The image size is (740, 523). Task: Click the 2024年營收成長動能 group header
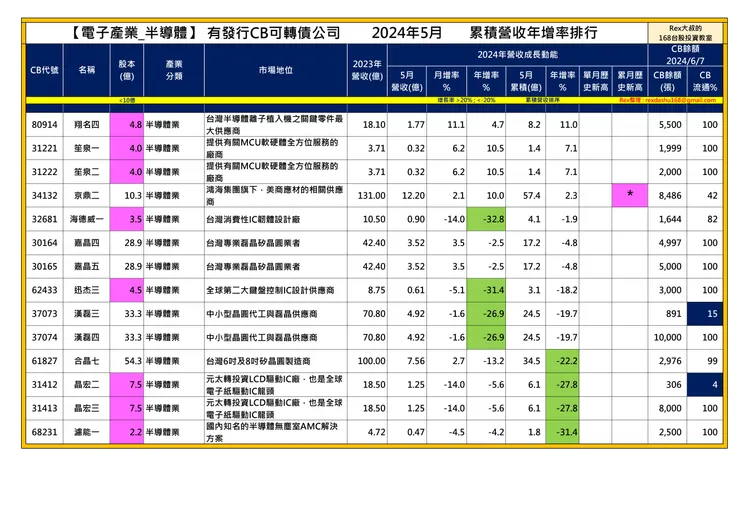517,55
